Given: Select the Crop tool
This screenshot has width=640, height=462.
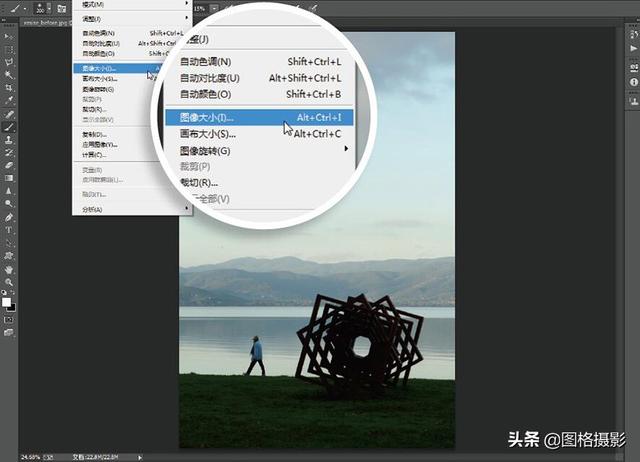Looking at the screenshot, I should click(9, 88).
